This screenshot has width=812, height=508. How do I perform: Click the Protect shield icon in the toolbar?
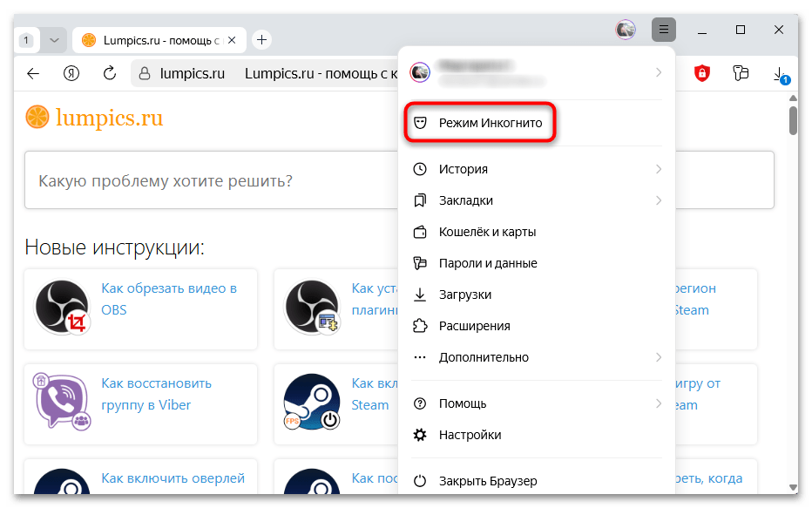tap(701, 73)
